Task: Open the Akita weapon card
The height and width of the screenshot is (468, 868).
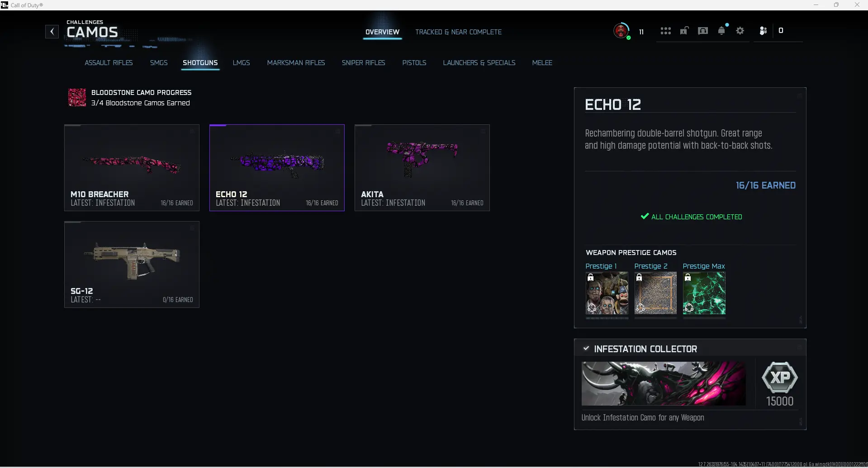Action: click(x=422, y=168)
